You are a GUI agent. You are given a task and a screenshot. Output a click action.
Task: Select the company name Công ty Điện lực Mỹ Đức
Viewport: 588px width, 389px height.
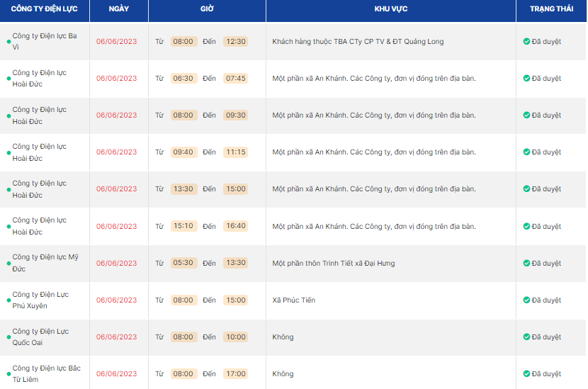click(x=45, y=263)
